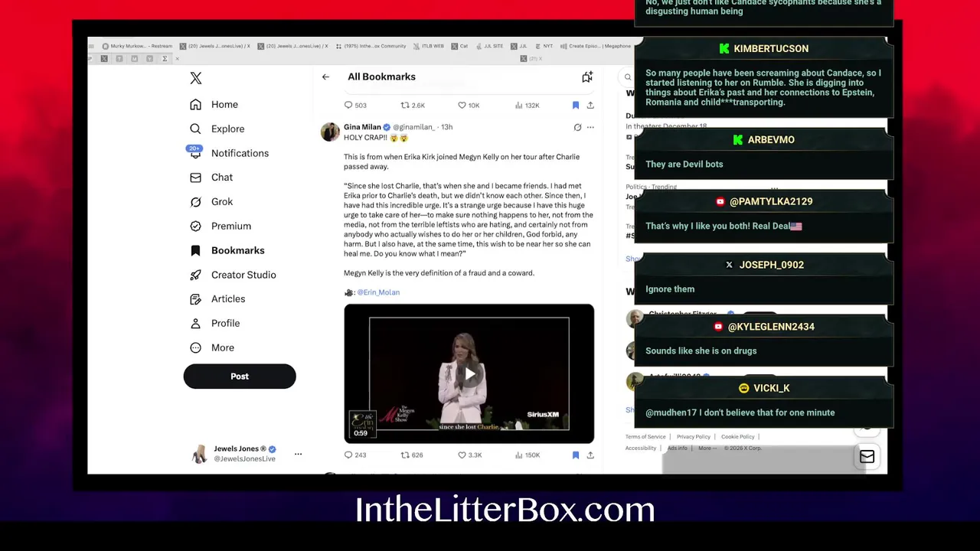Click the search magnifier icon
Image resolution: width=980 pixels, height=551 pixels.
tap(628, 77)
